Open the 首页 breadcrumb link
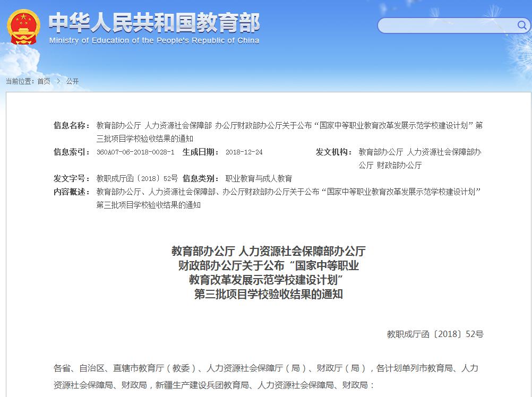 click(44, 81)
